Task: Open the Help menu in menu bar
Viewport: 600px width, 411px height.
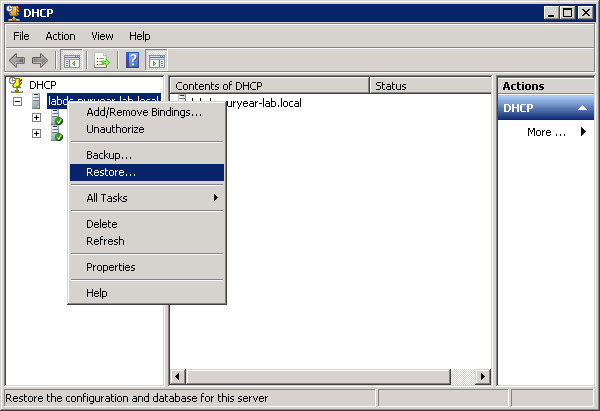Action: tap(140, 36)
